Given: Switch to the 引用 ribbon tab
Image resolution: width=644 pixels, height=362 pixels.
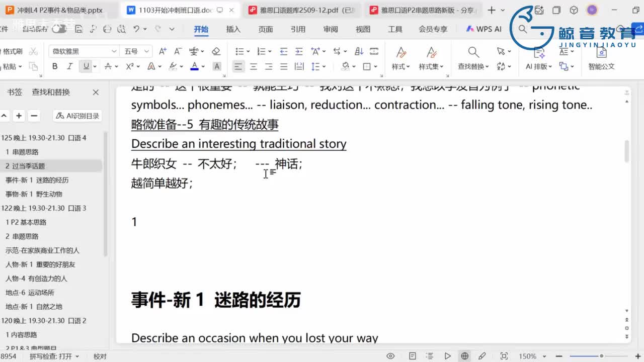Looking at the screenshot, I should pos(298,29).
